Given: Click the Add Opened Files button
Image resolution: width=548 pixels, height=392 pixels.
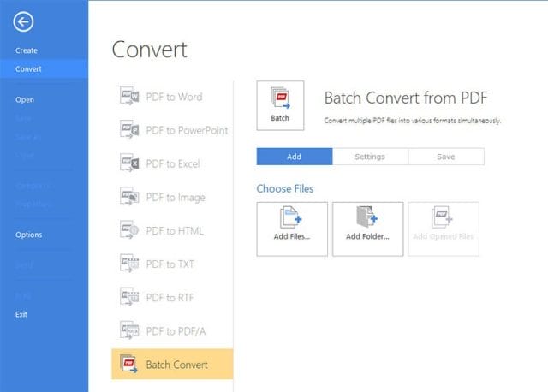Looking at the screenshot, I should click(x=444, y=229).
